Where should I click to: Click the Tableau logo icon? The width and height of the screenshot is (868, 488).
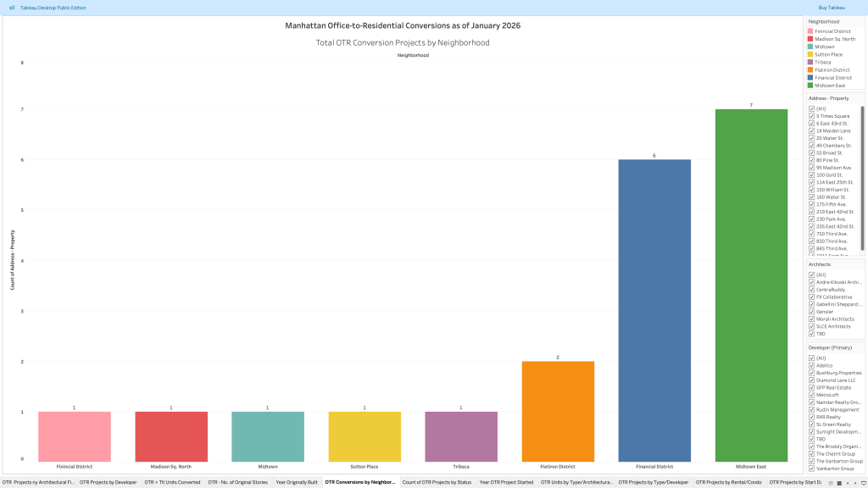coord(11,8)
